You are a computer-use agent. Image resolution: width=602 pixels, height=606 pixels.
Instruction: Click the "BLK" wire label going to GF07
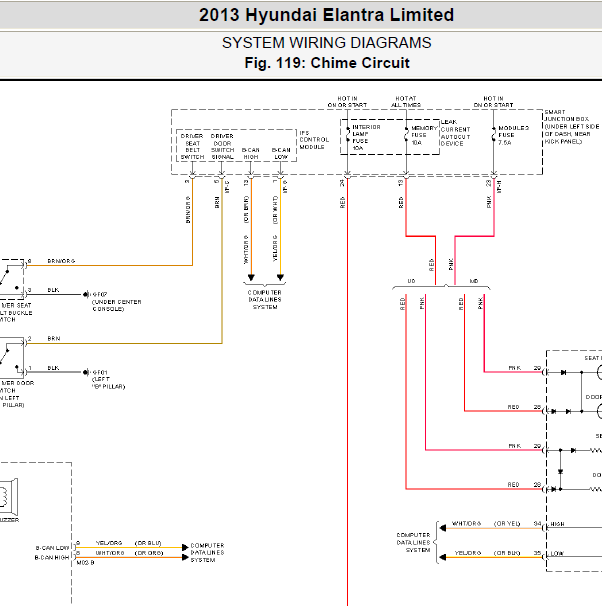coord(53,290)
